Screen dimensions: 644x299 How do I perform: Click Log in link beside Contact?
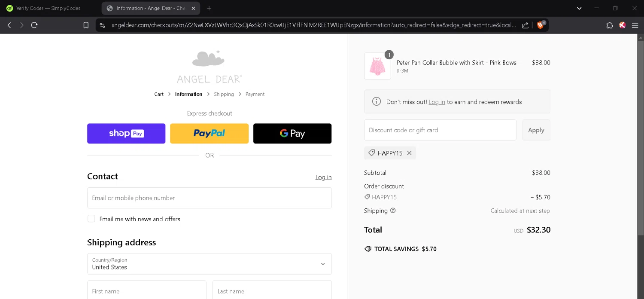point(323,177)
